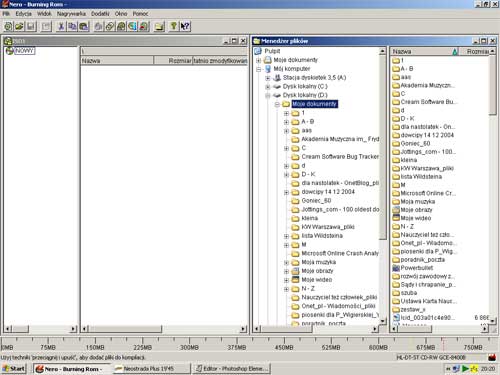This screenshot has width=500, height=375.
Task: Open the Nagrywarka menu
Action: (x=71, y=14)
